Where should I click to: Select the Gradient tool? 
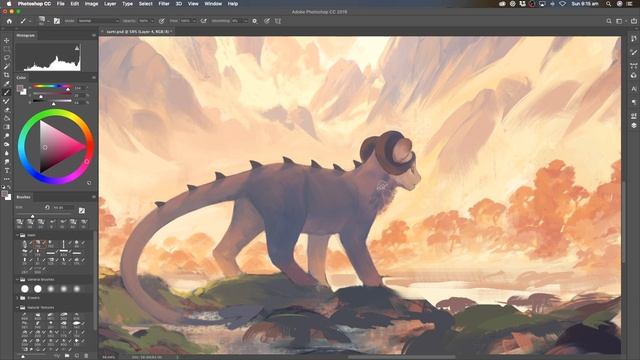(x=7, y=127)
